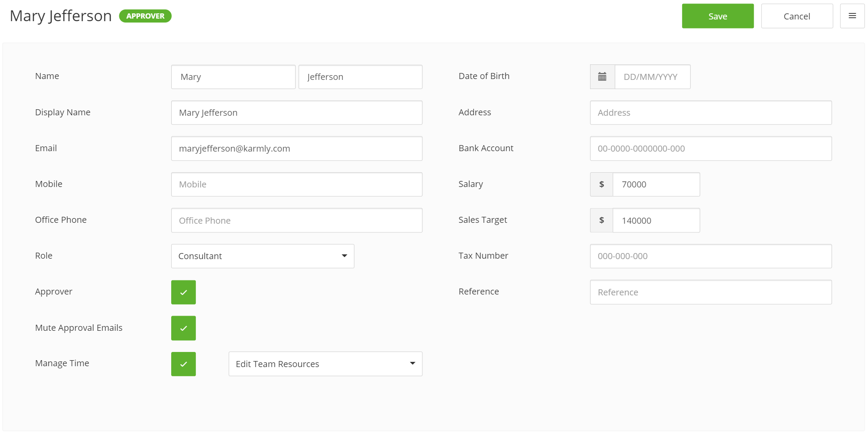The width and height of the screenshot is (868, 434).
Task: Click the APPROVER badge
Action: point(145,16)
